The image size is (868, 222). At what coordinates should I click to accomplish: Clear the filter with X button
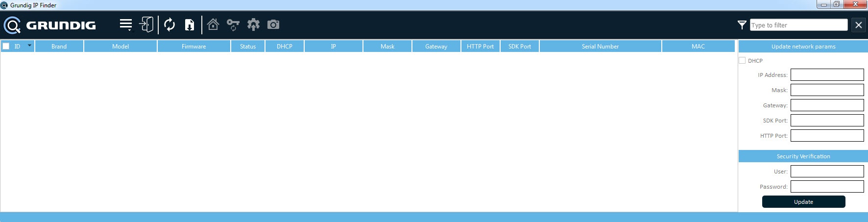tap(858, 25)
